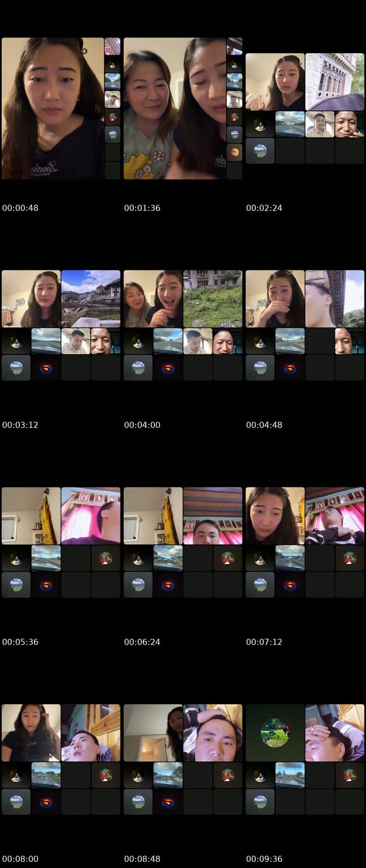Screen dimensions: 366x868
Task: Click the 00:02:24 timestamp label
Action: [x=264, y=208]
